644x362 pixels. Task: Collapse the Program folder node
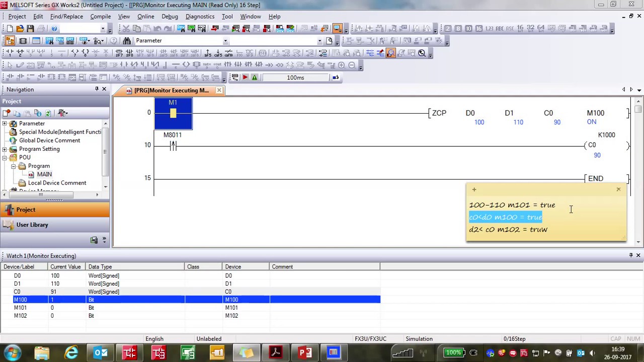pyautogui.click(x=14, y=166)
